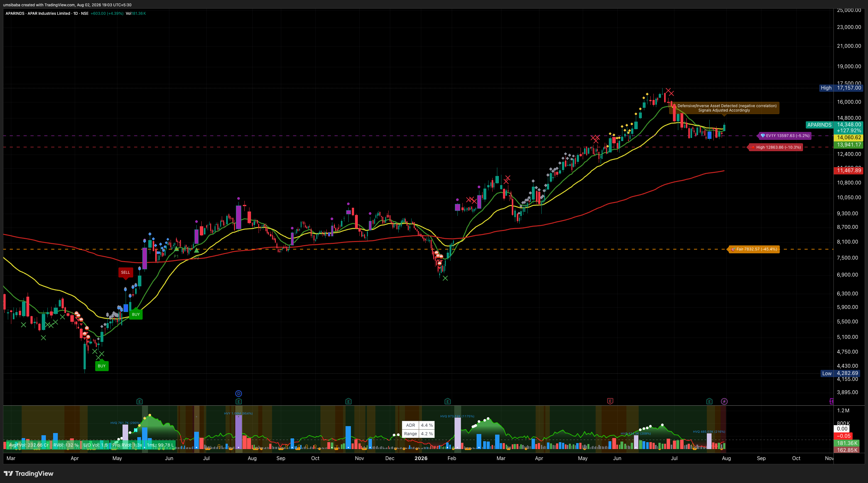Select the EV1Y 13597.63 (-5.2%) label
The height and width of the screenshot is (483, 868).
click(784, 136)
